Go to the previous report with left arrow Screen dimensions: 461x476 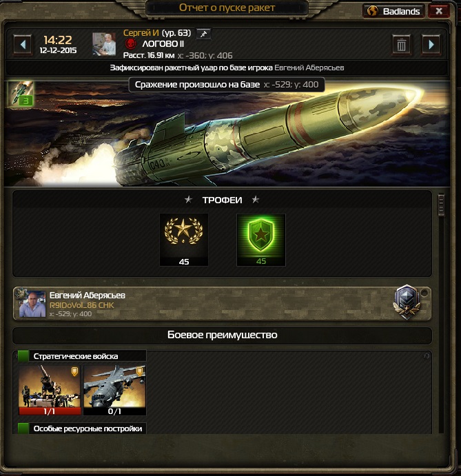coord(23,45)
